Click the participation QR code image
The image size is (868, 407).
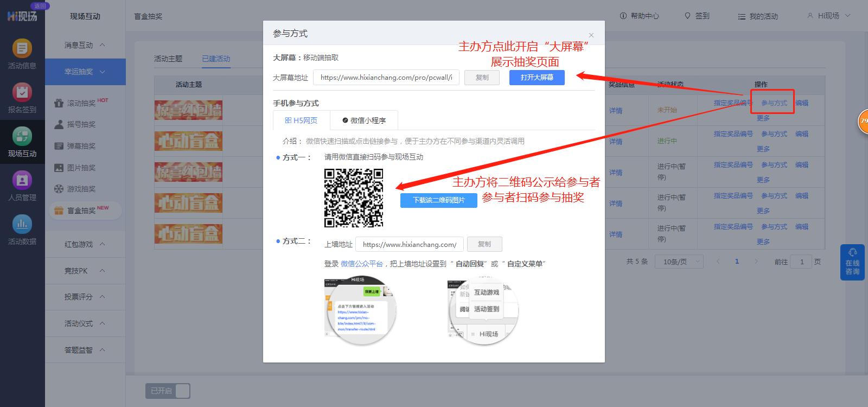click(x=354, y=198)
